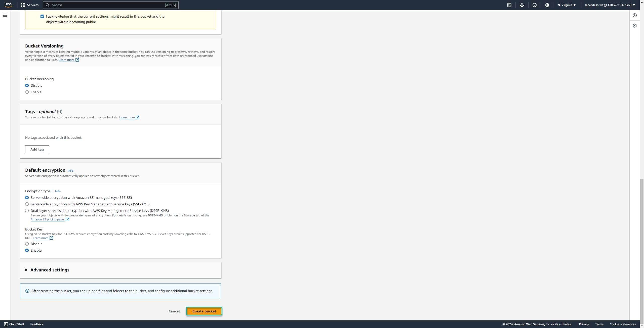This screenshot has height=328, width=644.
Task: Select Disable for Bucket Key
Action: (x=27, y=244)
